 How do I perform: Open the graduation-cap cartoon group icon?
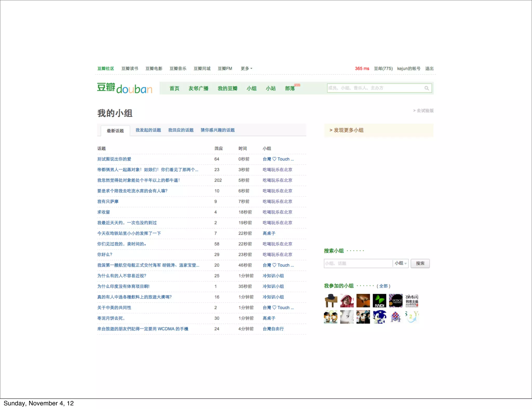pyautogui.click(x=331, y=317)
